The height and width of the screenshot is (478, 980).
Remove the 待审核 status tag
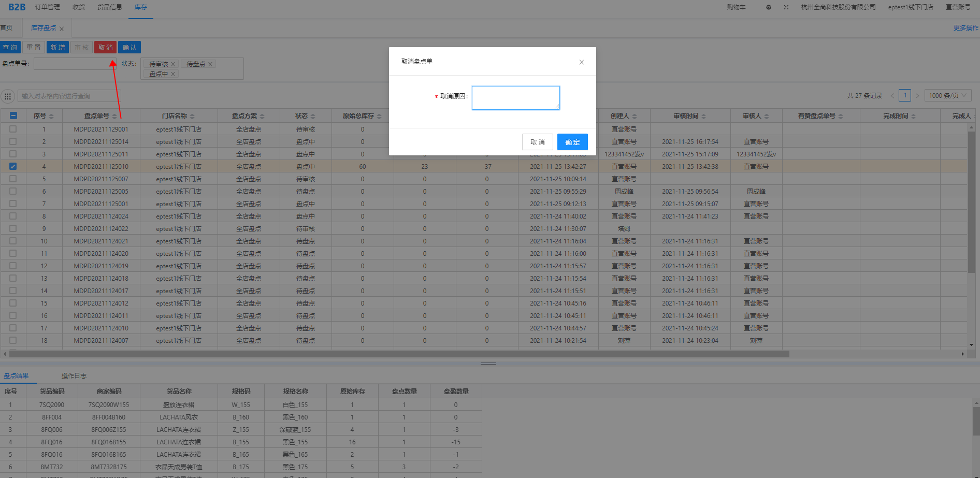pyautogui.click(x=173, y=64)
